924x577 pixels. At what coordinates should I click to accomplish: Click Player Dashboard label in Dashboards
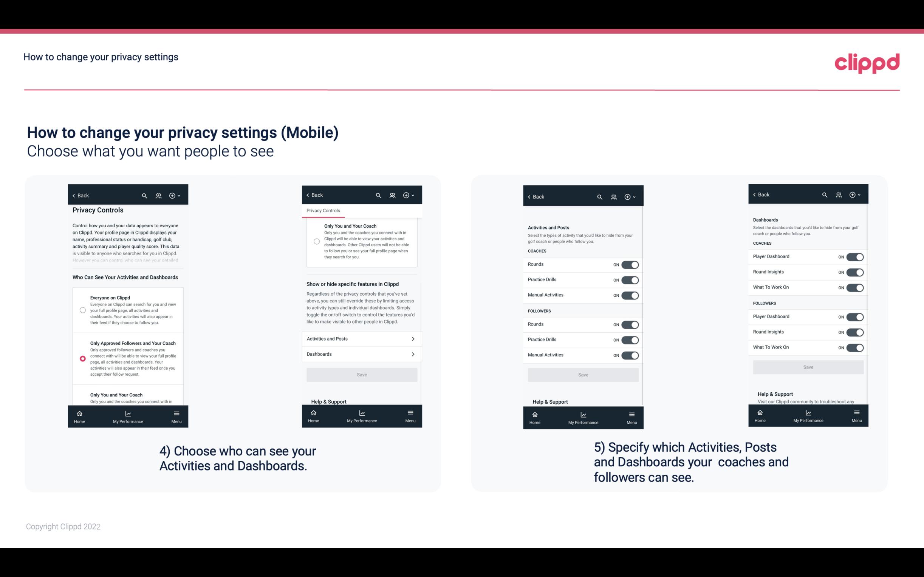pyautogui.click(x=770, y=256)
